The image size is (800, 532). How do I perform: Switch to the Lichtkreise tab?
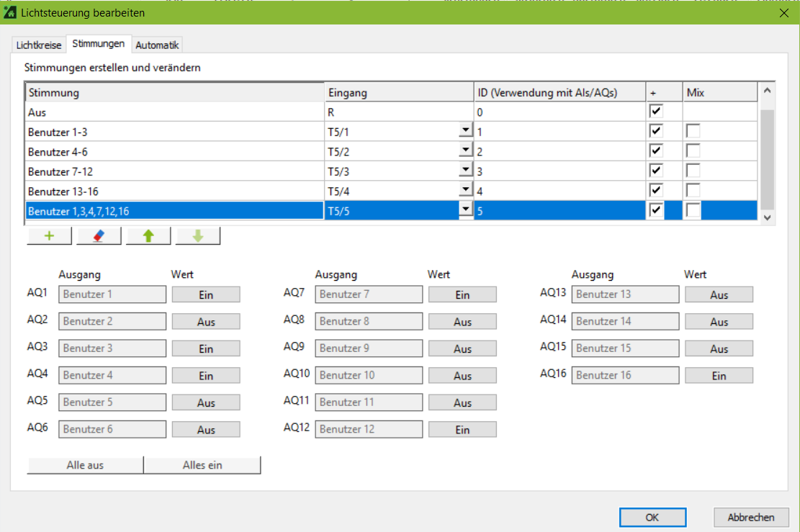(39, 45)
